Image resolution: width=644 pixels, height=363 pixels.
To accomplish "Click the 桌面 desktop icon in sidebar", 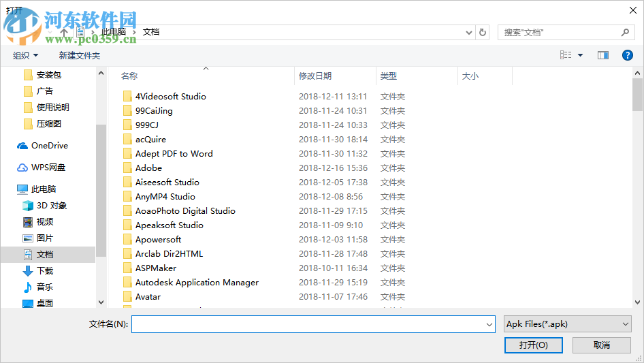I will tap(27, 303).
